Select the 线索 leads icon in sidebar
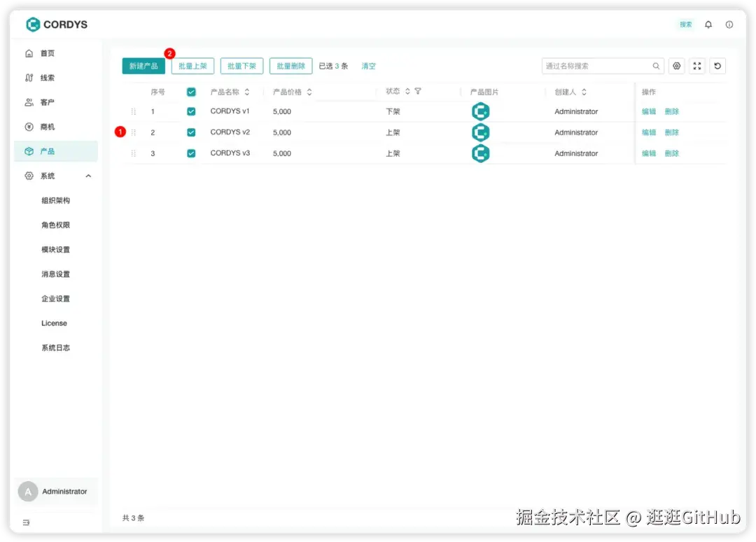This screenshot has height=542, width=756. (x=29, y=77)
